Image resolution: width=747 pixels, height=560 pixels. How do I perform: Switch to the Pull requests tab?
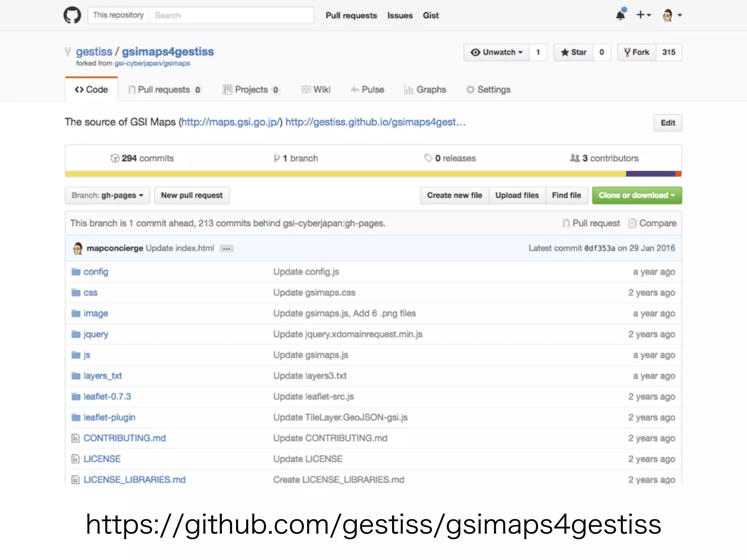point(165,90)
